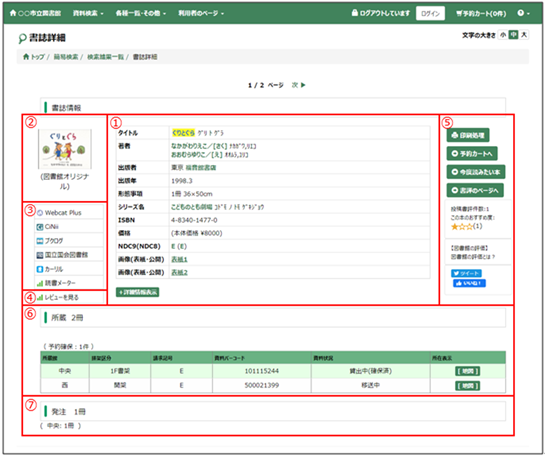Viewport: 545px width, 457px height.
Task: Set text size to 小
Action: (503, 35)
